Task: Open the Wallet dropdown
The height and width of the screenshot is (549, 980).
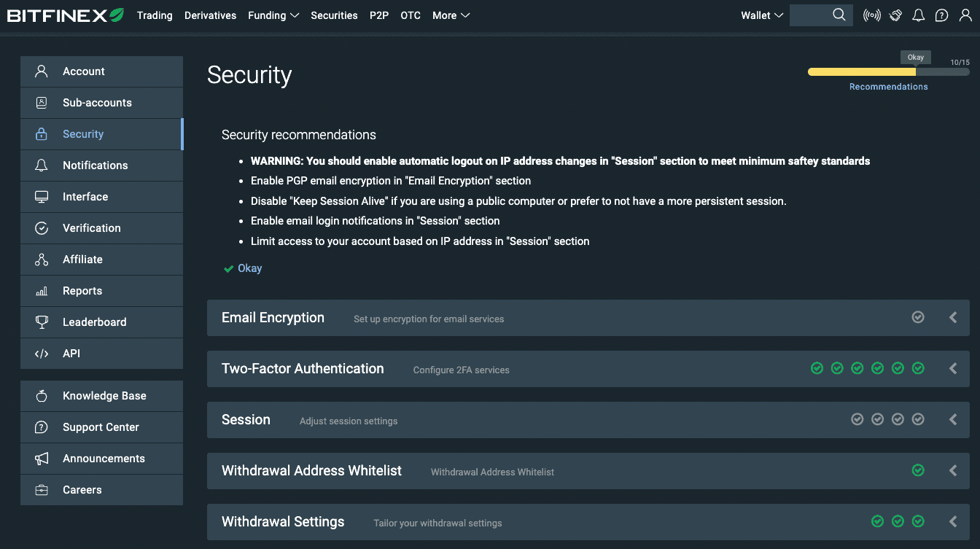Action: click(x=762, y=15)
